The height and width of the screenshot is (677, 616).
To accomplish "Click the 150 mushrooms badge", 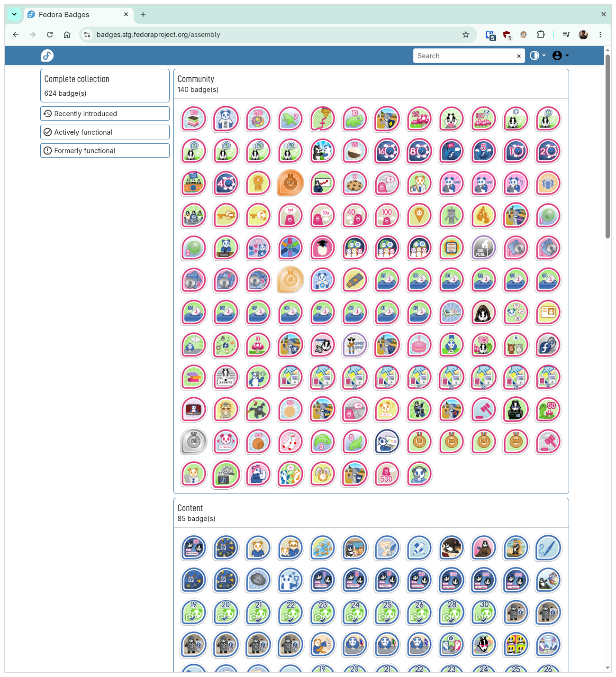I will [484, 119].
